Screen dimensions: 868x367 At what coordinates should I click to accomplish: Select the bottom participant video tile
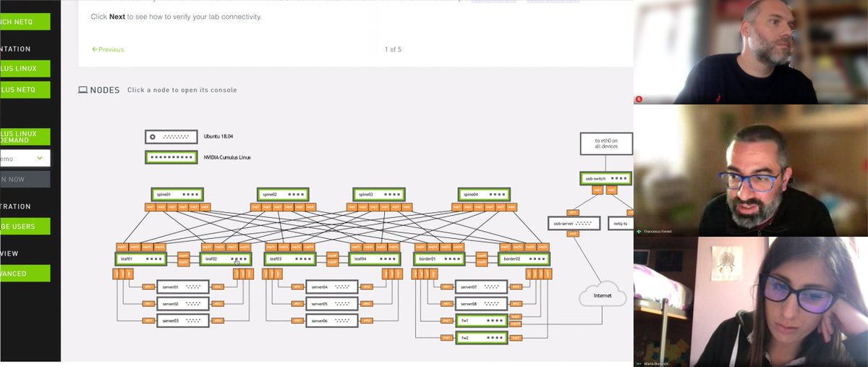click(751, 302)
